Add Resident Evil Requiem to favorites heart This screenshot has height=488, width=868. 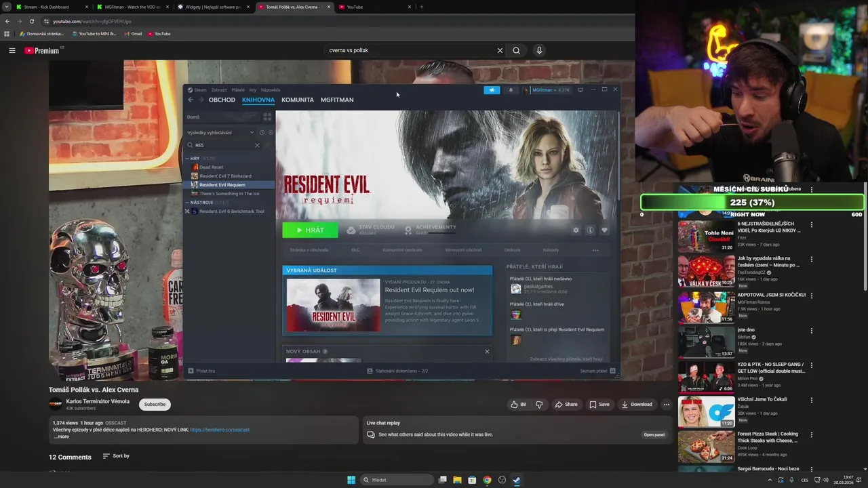[604, 230]
